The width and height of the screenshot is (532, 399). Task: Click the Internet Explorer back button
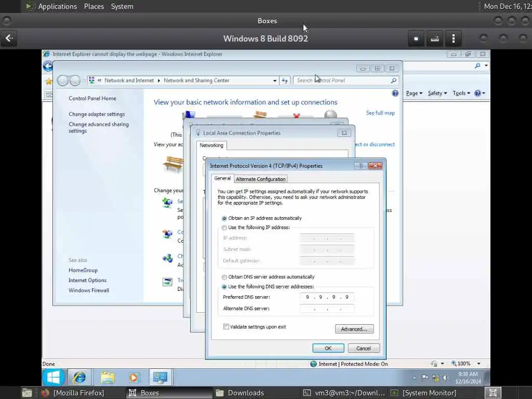pyautogui.click(x=48, y=66)
